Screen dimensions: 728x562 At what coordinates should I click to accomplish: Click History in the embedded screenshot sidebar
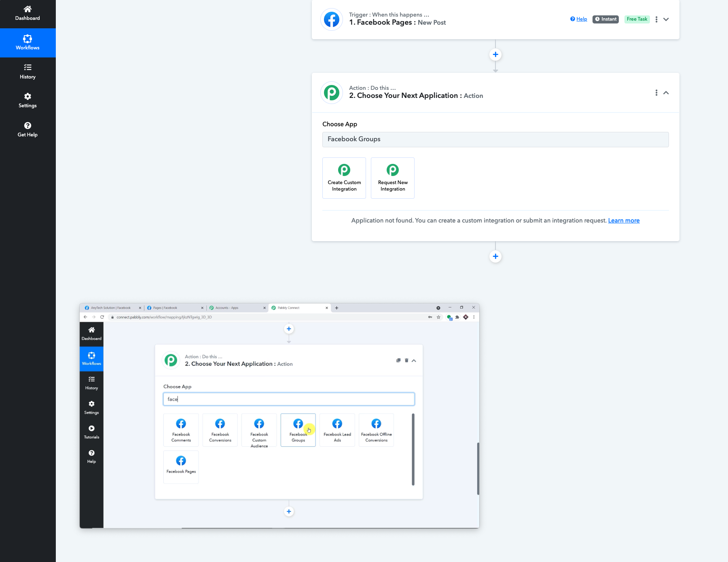point(91,383)
